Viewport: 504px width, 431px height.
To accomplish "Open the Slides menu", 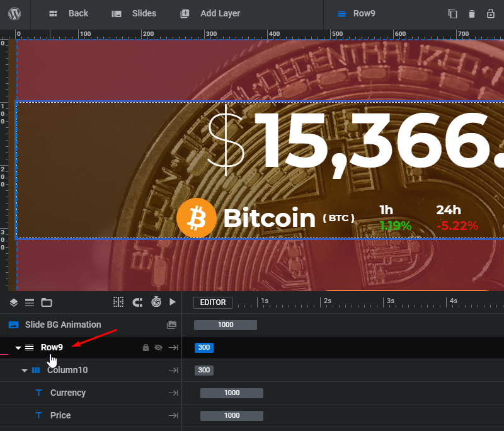I will pos(144,13).
